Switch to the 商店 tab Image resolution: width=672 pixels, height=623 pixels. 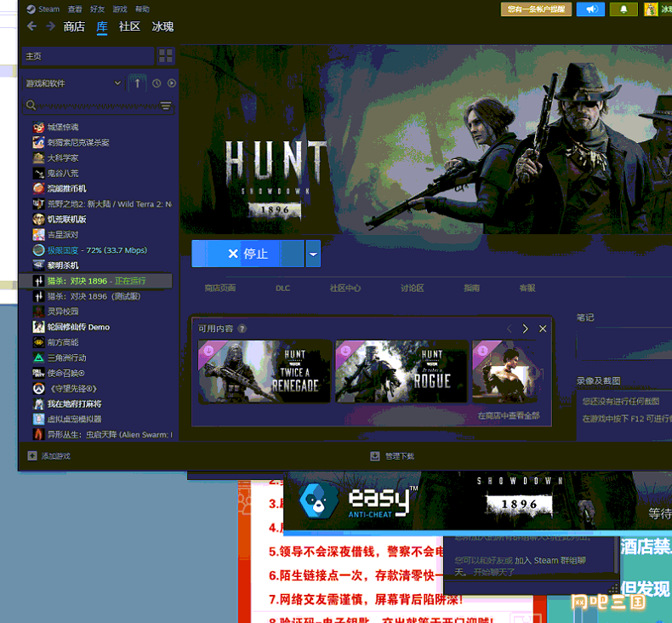point(74,26)
